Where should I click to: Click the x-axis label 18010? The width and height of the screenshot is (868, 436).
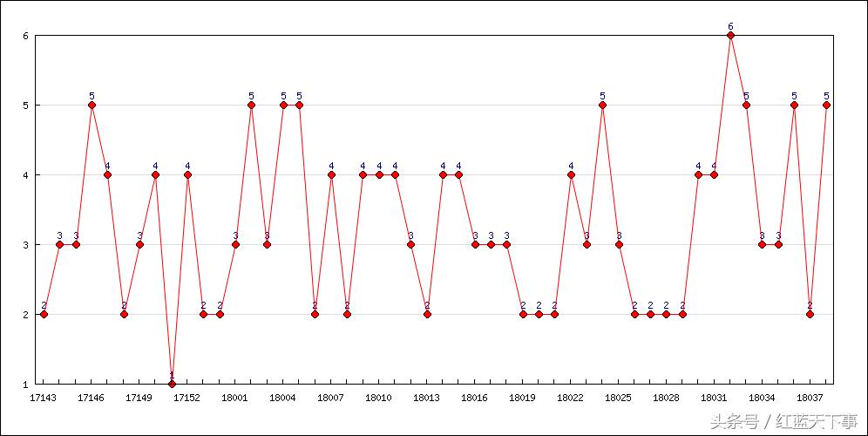point(379,398)
